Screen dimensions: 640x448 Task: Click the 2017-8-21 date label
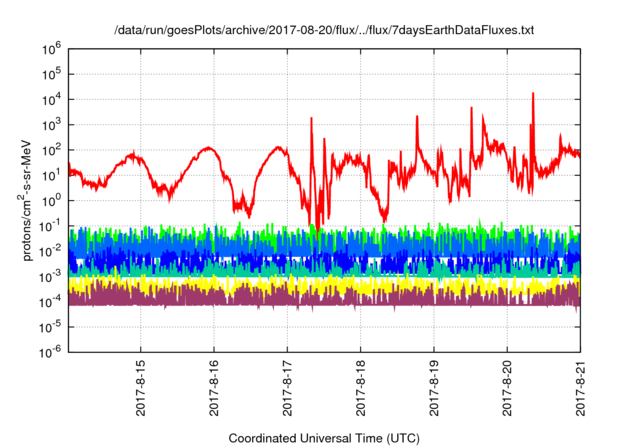[x=580, y=388]
